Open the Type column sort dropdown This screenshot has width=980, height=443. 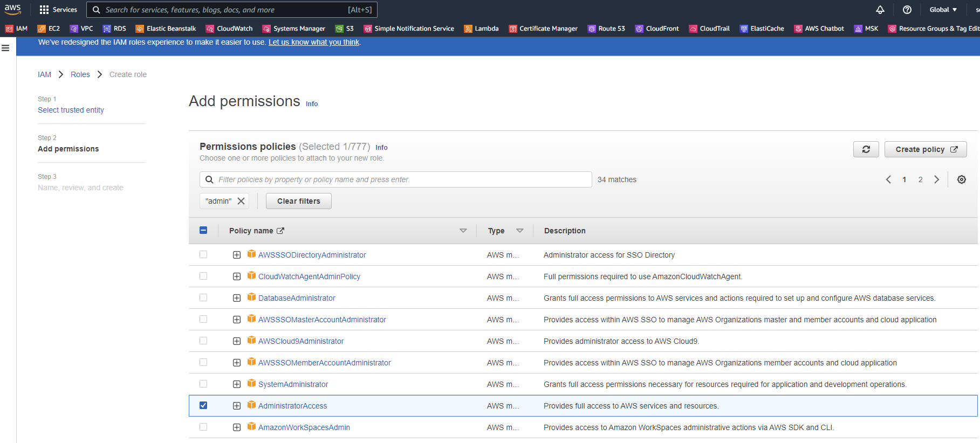coord(520,231)
